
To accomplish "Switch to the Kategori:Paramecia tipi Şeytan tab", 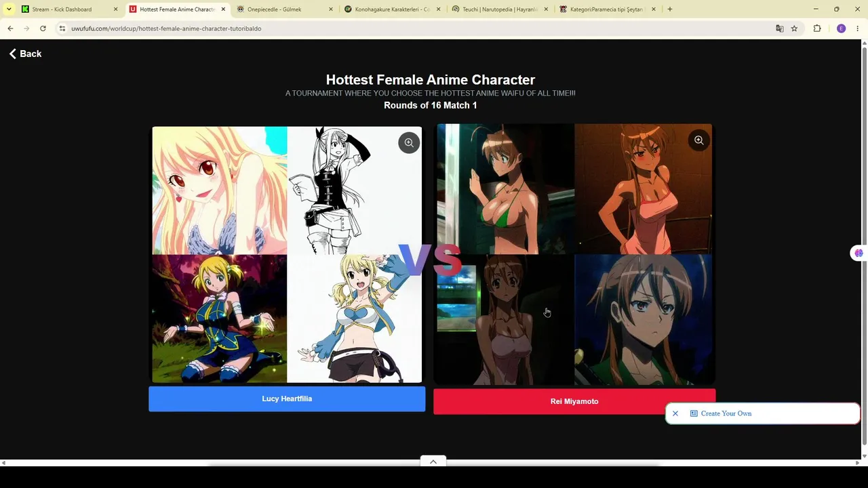I will click(607, 9).
